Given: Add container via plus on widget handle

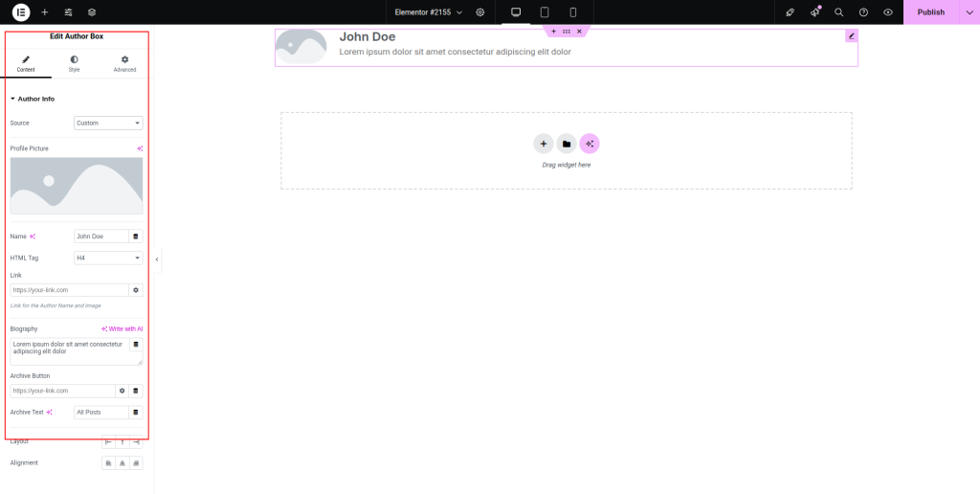Looking at the screenshot, I should [553, 32].
